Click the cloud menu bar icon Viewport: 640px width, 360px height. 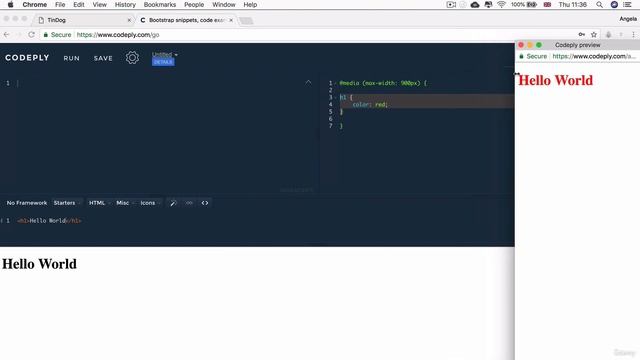coord(475,5)
